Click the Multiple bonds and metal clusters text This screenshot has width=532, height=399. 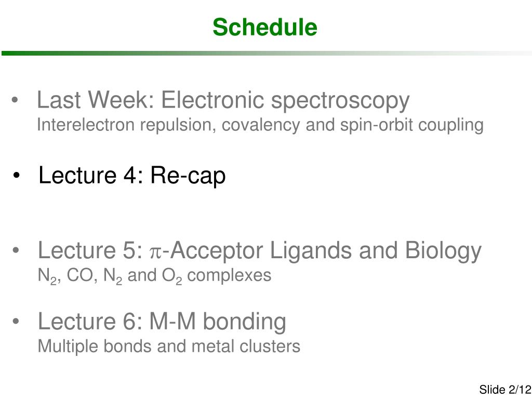pyautogui.click(x=169, y=347)
